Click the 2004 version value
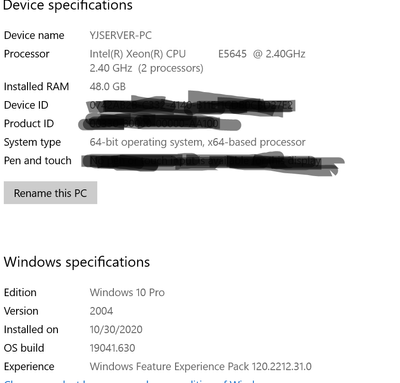The width and height of the screenshot is (400, 383). (101, 311)
